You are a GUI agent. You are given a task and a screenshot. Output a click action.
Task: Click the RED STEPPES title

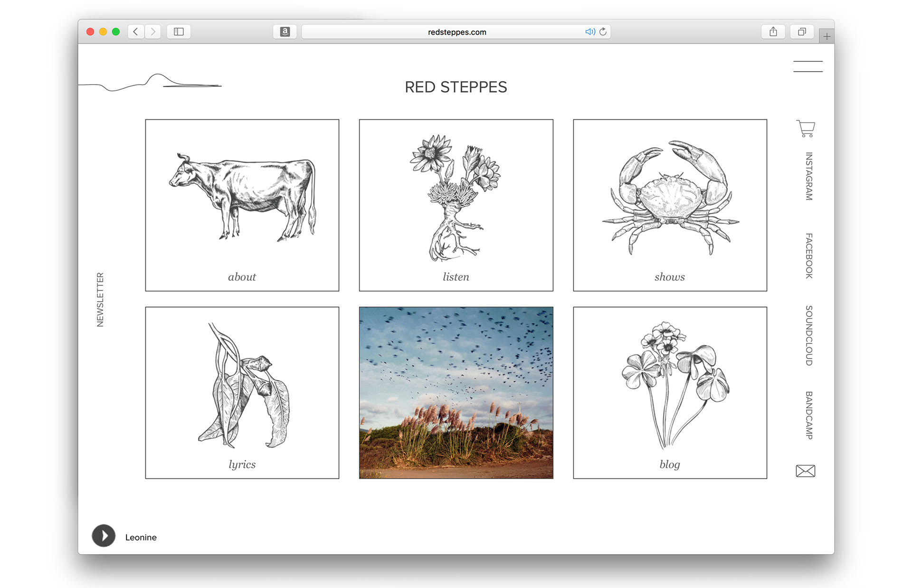pyautogui.click(x=456, y=87)
